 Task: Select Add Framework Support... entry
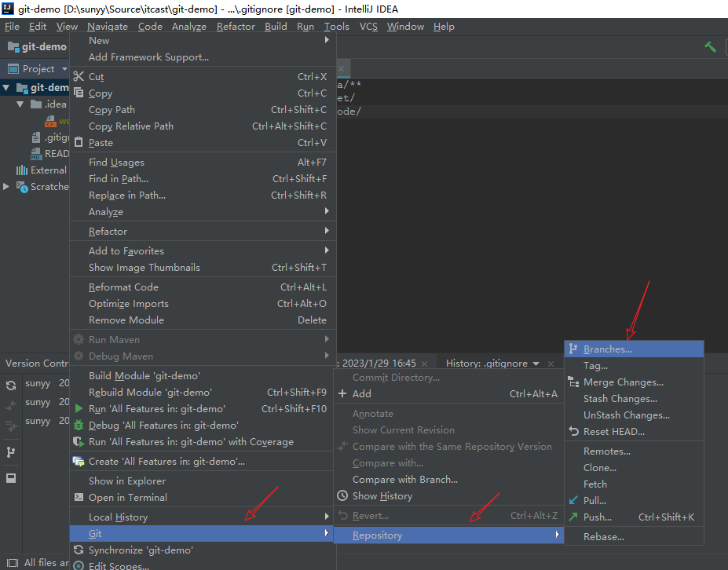(x=202, y=57)
